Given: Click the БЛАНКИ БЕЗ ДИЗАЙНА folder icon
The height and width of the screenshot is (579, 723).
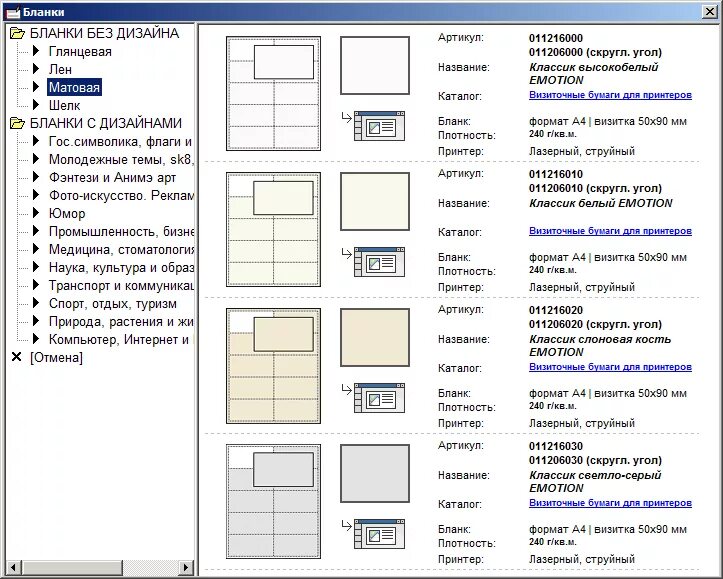Looking at the screenshot, I should pyautogui.click(x=17, y=33).
